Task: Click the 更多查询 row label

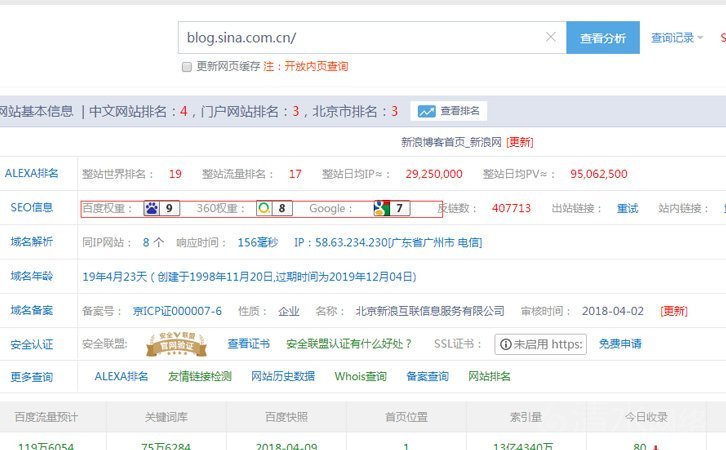Action: click(x=31, y=377)
